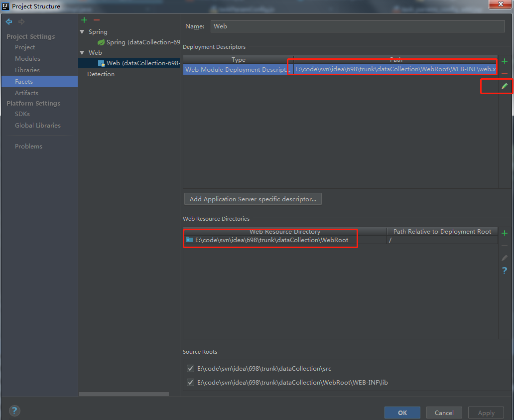
Task: Click the Spring leaf facet icon
Action: click(101, 42)
